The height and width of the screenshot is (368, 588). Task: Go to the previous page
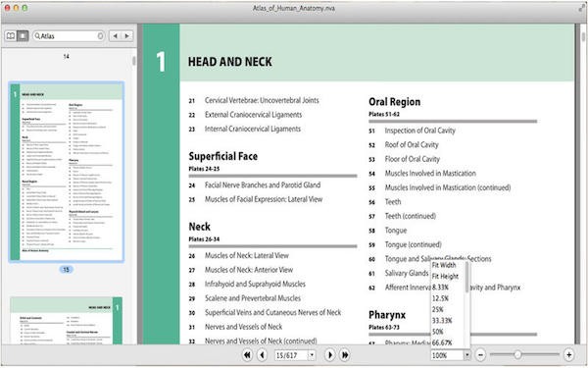[262, 355]
